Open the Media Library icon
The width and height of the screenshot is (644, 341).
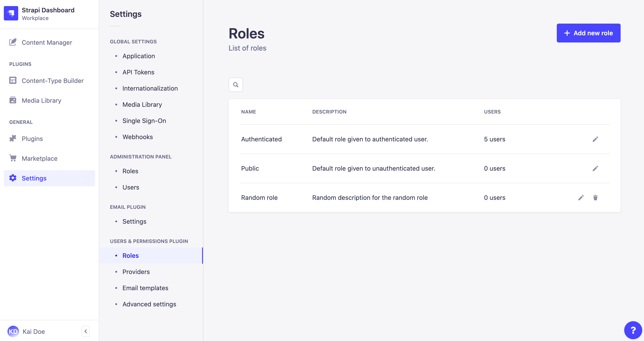click(x=13, y=100)
